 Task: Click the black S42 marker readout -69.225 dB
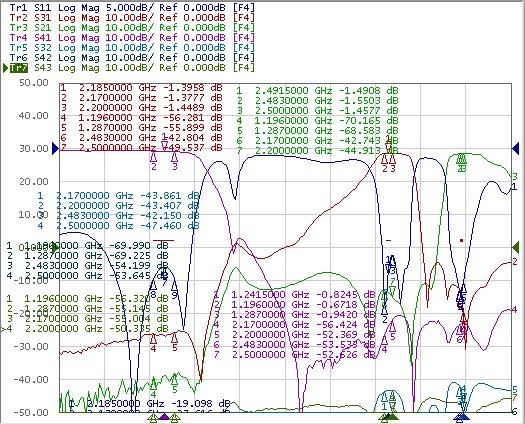click(139, 256)
